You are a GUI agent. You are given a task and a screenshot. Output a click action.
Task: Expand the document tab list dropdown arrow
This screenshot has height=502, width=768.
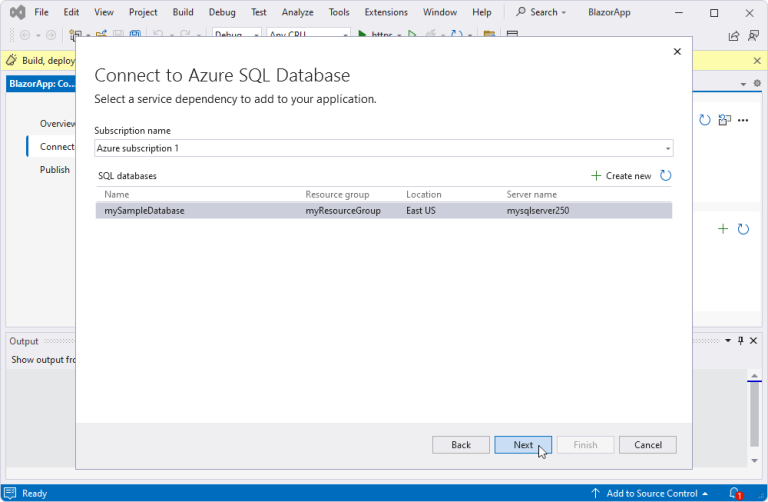(x=743, y=84)
